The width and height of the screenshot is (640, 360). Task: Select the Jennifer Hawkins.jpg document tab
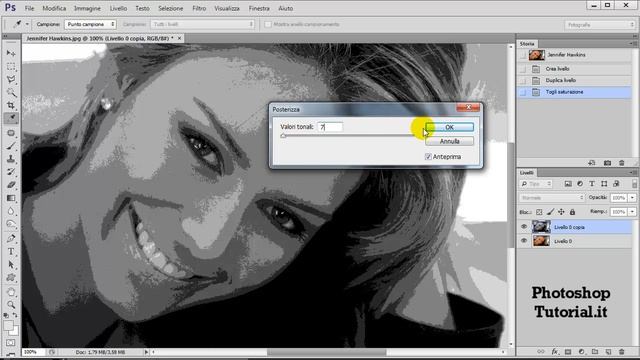[100, 38]
